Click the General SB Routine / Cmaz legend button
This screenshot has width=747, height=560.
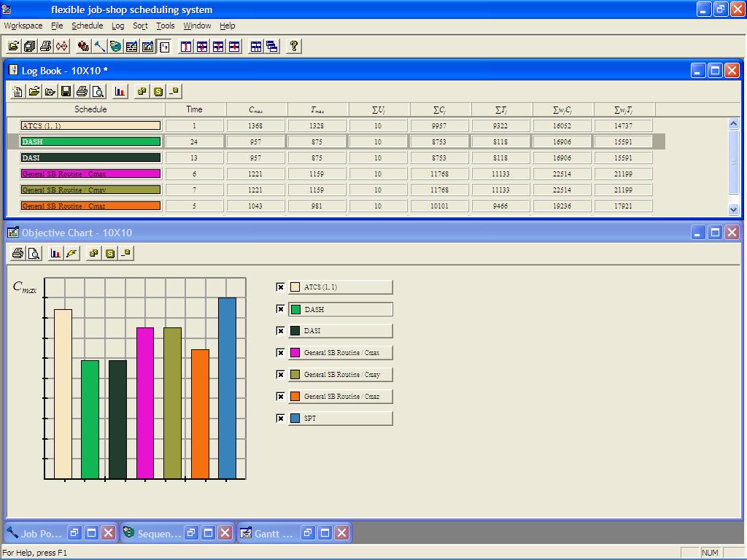click(341, 397)
